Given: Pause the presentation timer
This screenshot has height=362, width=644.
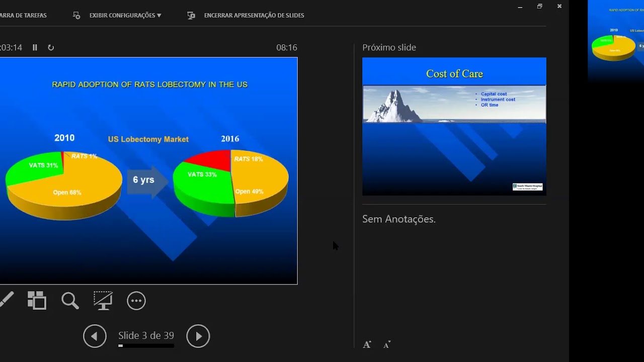Looking at the screenshot, I should tap(35, 47).
